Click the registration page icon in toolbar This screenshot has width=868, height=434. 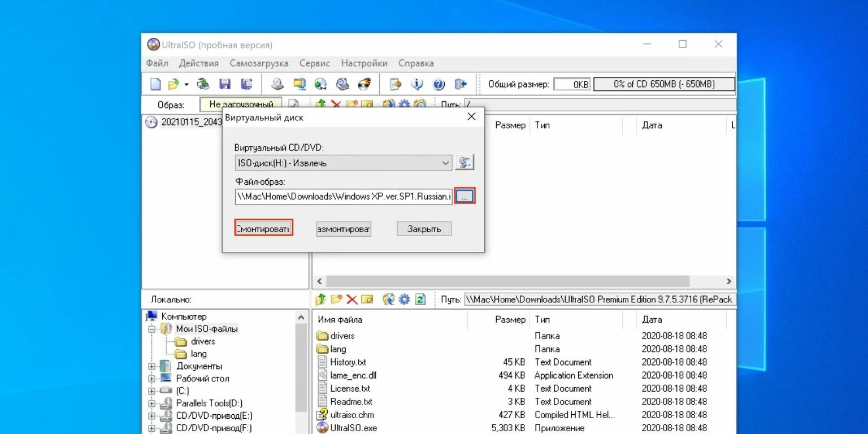pos(395,84)
